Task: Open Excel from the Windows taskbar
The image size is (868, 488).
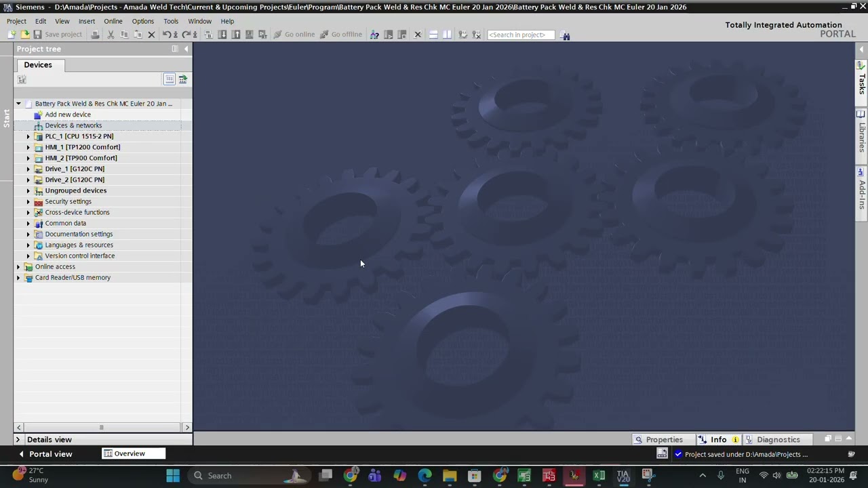Action: (599, 476)
